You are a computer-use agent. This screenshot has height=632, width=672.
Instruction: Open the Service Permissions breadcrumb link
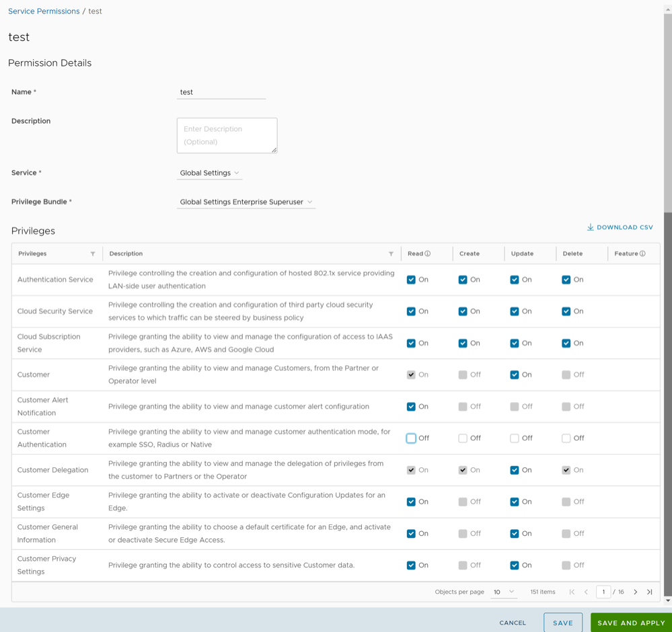[44, 11]
